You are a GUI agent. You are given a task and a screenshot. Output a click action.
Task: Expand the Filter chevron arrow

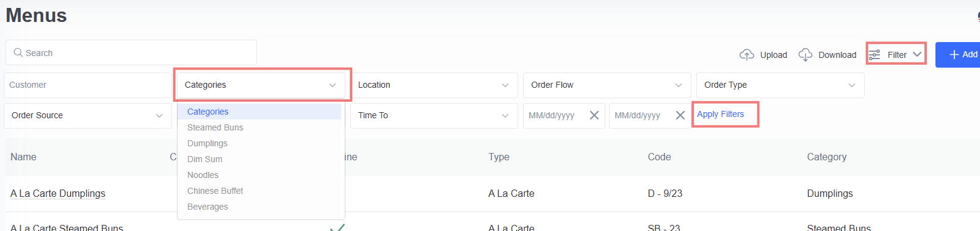pos(917,54)
